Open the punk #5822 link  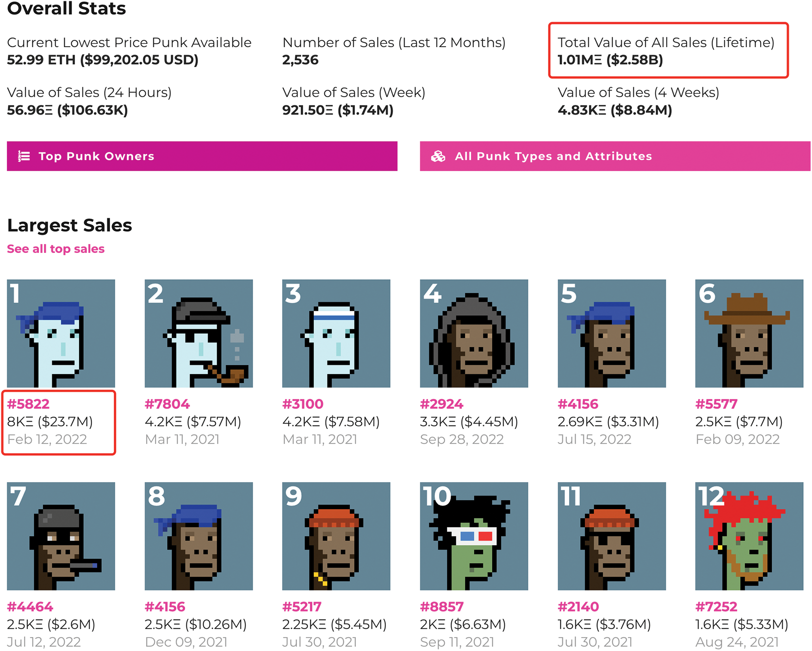[x=28, y=404]
